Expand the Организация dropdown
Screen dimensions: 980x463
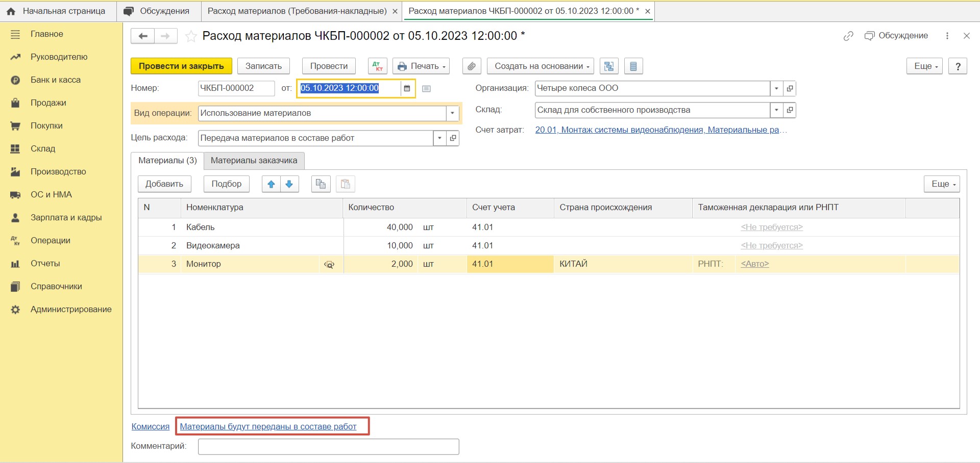776,88
